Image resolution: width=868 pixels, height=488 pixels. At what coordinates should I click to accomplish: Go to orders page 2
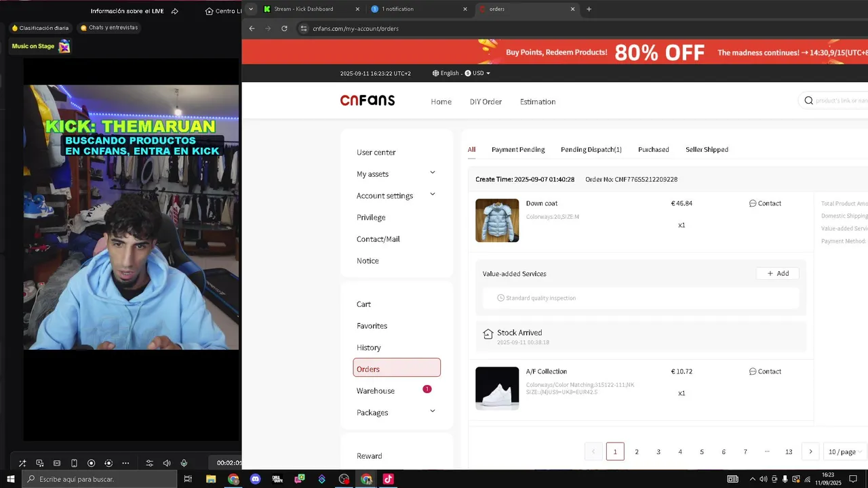click(637, 451)
